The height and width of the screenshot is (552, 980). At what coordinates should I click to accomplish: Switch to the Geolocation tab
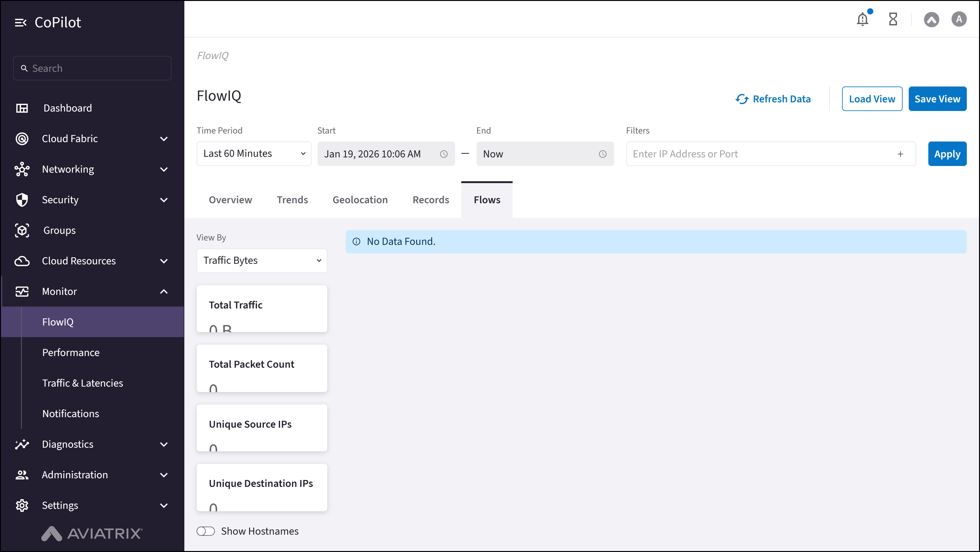click(360, 200)
